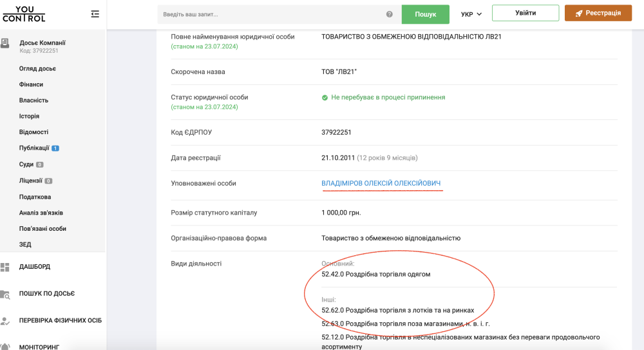Click the ЗЕД sidebar item
Screen dimensions: 644x350
coord(25,244)
